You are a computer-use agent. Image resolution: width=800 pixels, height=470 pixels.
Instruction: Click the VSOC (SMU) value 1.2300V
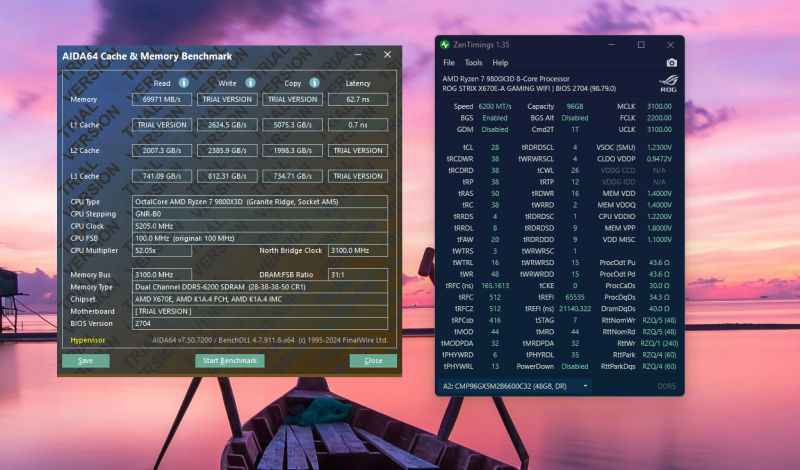click(x=659, y=147)
